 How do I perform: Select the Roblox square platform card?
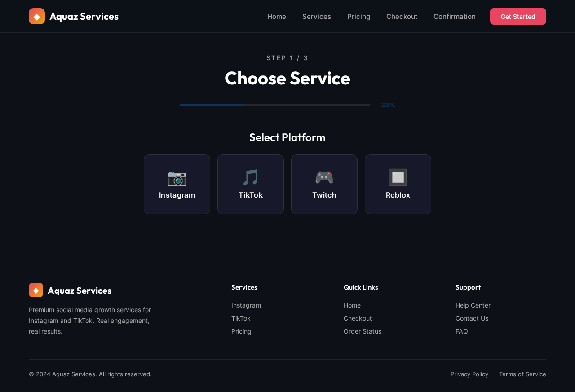pyautogui.click(x=398, y=184)
